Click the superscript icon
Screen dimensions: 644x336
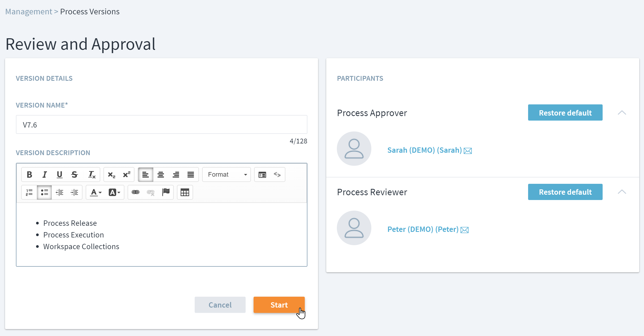127,175
